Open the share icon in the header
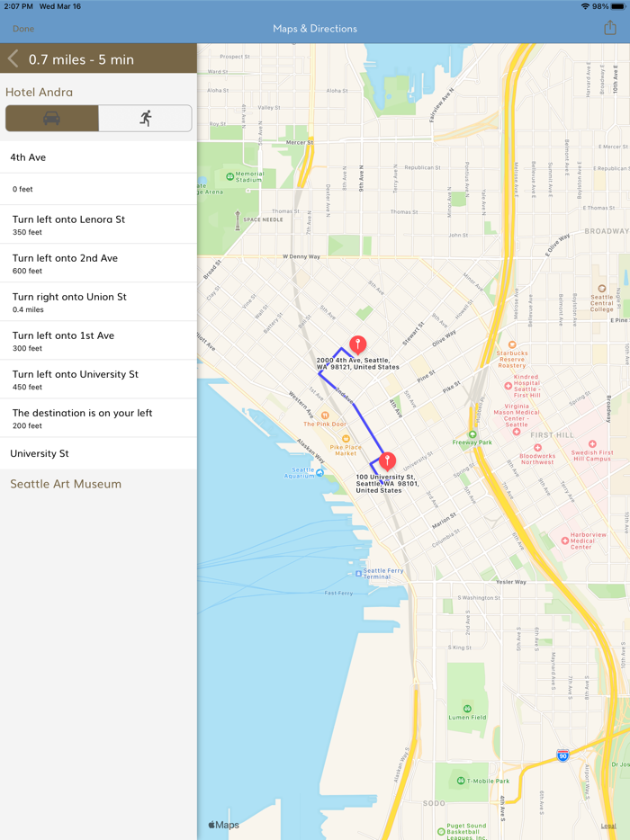This screenshot has width=630, height=840. [x=610, y=28]
